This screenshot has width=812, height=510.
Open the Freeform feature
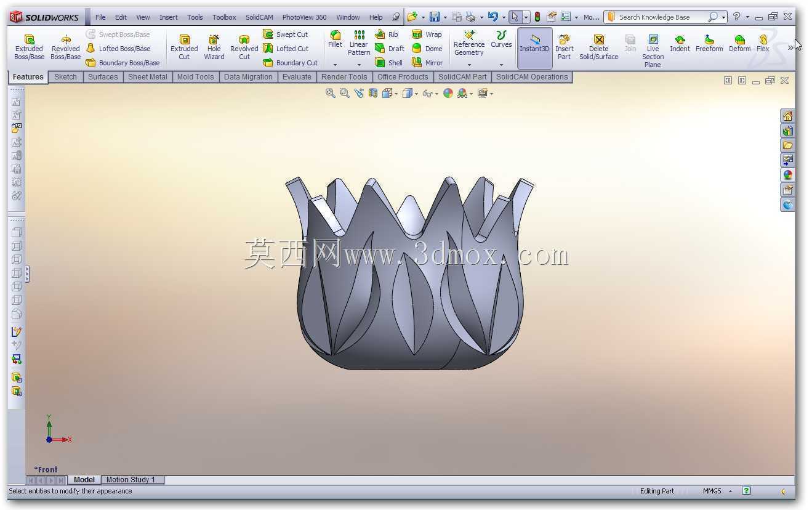tap(709, 43)
